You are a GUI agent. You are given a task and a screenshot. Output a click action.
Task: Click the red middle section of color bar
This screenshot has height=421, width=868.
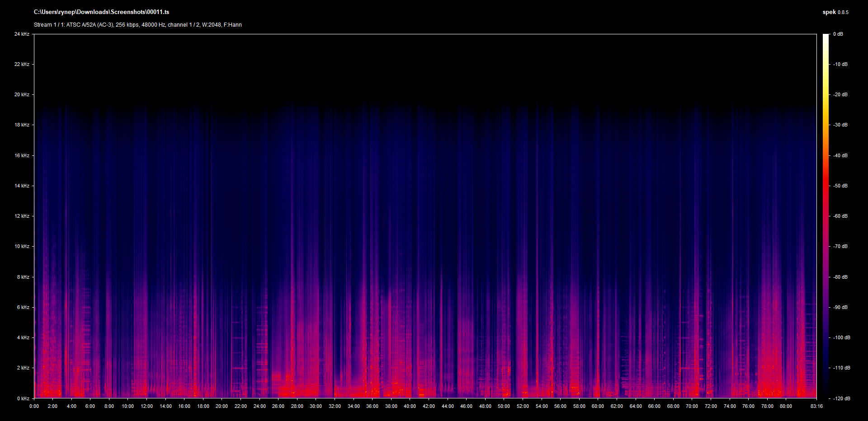click(826, 190)
